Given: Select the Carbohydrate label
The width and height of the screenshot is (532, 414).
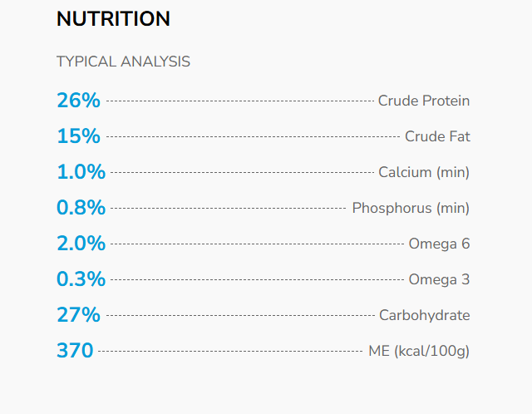Looking at the screenshot, I should coord(424,315).
